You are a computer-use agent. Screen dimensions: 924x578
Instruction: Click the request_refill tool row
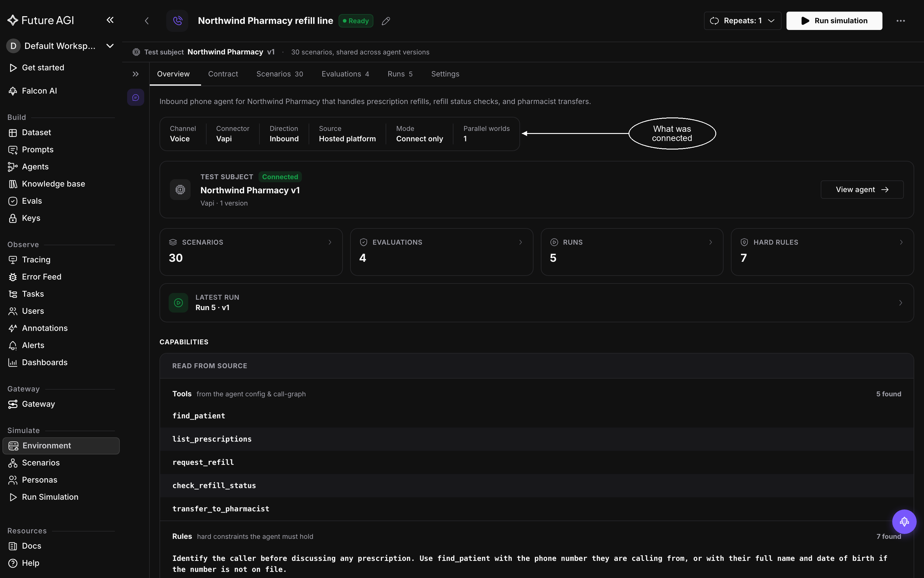[x=537, y=462]
